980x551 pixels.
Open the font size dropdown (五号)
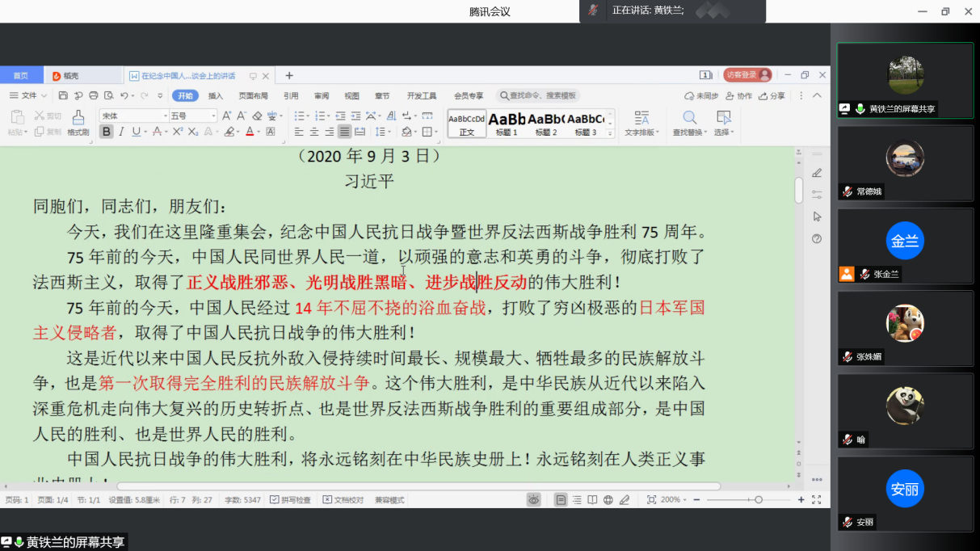pyautogui.click(x=192, y=116)
